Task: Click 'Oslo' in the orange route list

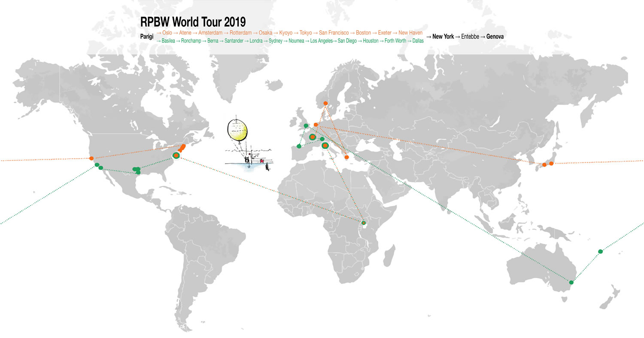Action: point(167,33)
